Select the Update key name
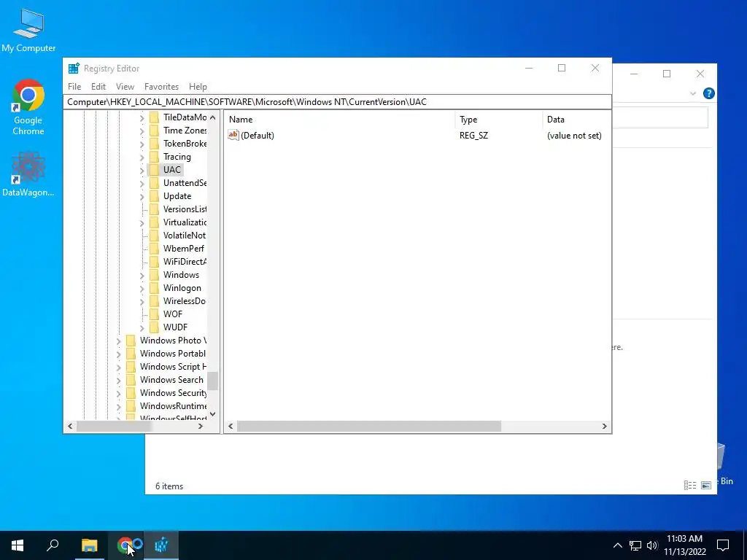747x560 pixels. pos(177,196)
